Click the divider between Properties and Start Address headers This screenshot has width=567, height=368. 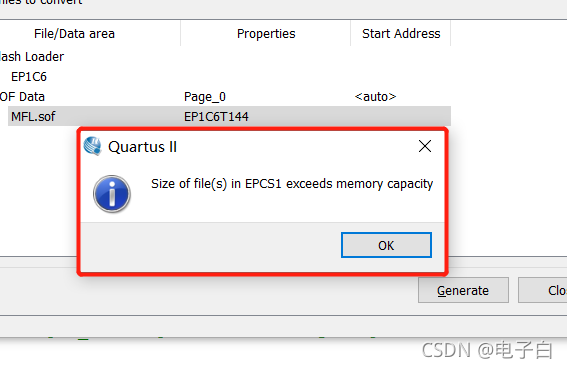[350, 34]
